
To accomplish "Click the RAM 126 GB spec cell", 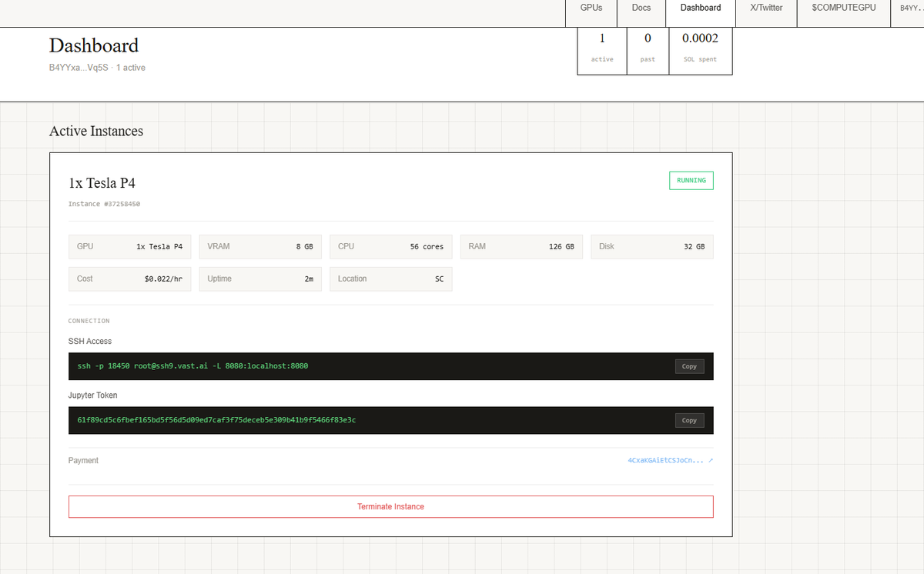I will (521, 246).
